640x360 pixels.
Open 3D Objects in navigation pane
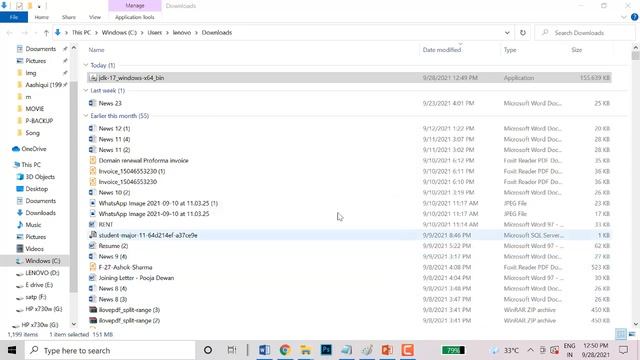point(40,177)
